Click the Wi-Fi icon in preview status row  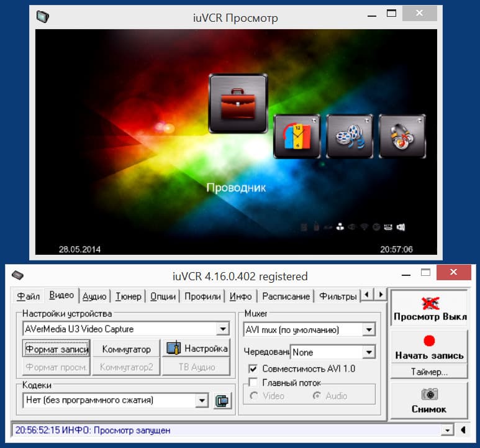[364, 227]
